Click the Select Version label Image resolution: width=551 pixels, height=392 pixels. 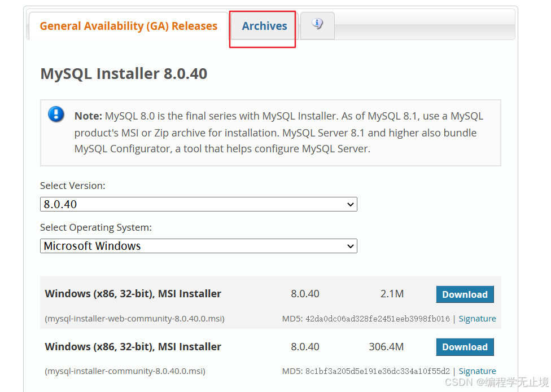pos(73,186)
